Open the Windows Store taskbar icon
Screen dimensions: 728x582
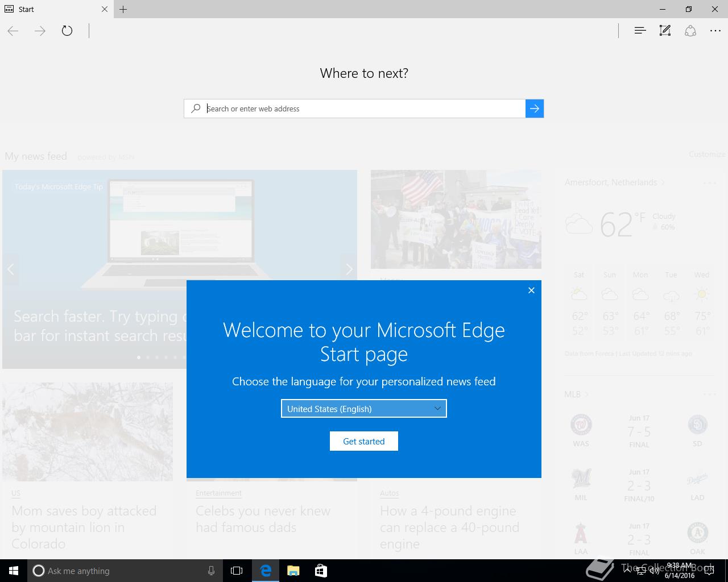click(321, 571)
